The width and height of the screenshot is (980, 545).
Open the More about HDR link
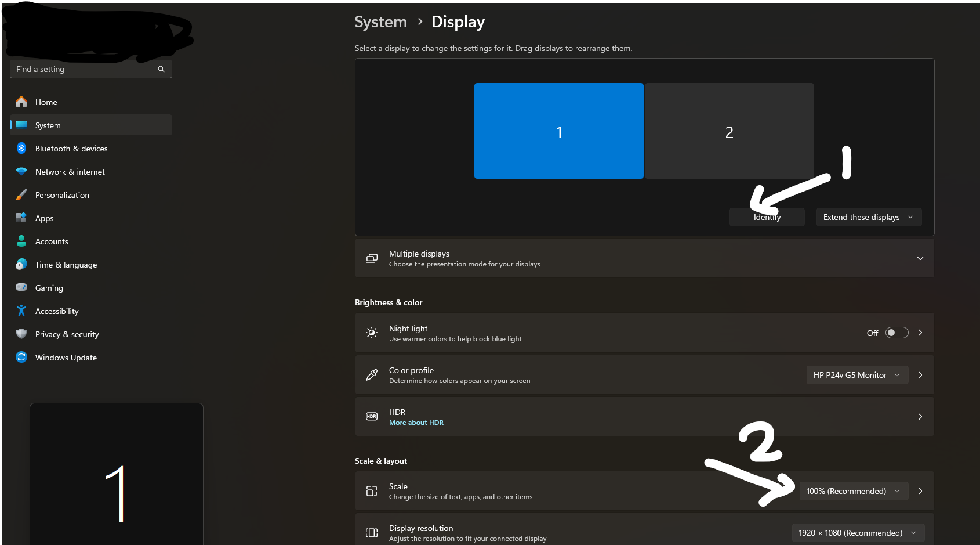point(416,423)
